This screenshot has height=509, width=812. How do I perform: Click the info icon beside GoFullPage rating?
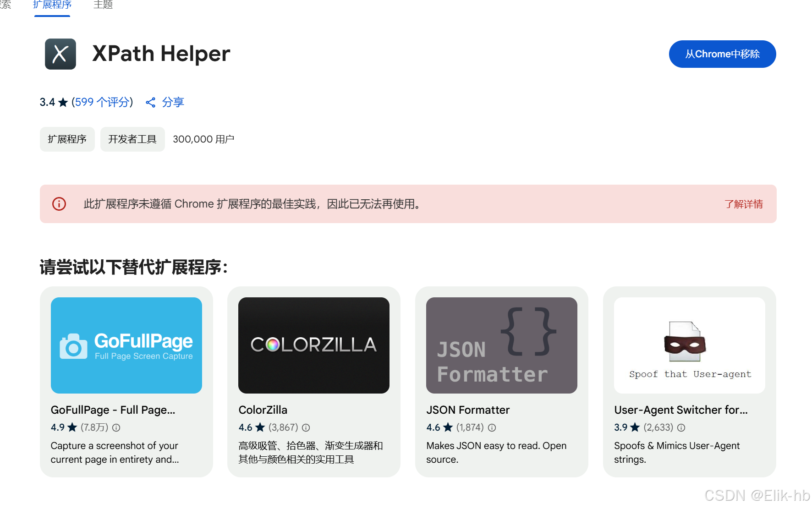tap(116, 427)
